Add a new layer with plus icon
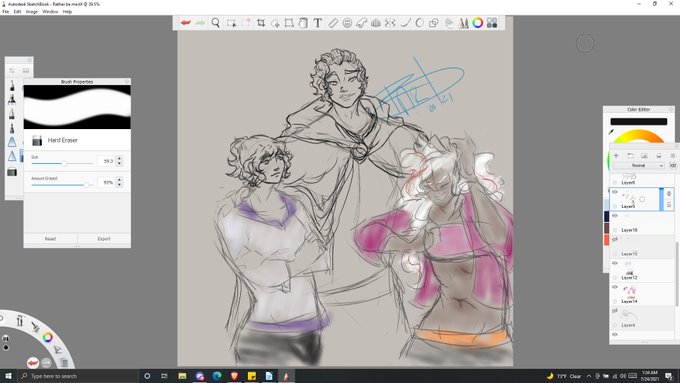This screenshot has height=383, width=680. point(616,155)
